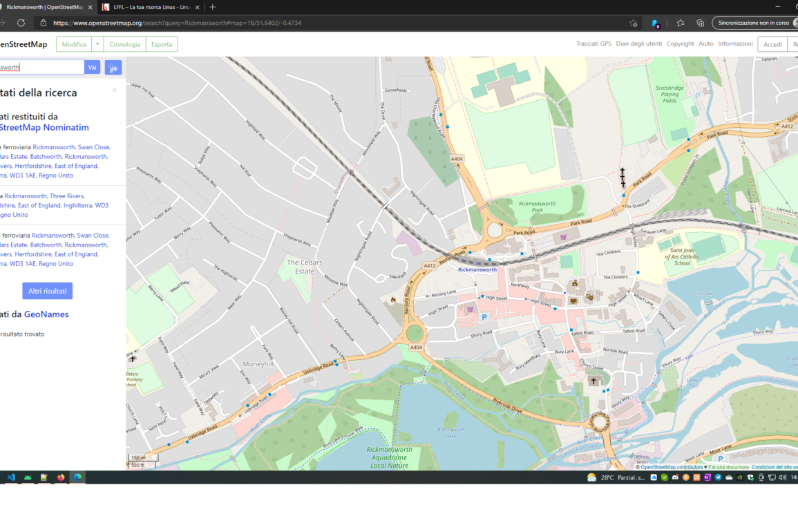The height and width of the screenshot is (532, 798).
Task: Open the Cronologia tab
Action: pyautogui.click(x=124, y=44)
